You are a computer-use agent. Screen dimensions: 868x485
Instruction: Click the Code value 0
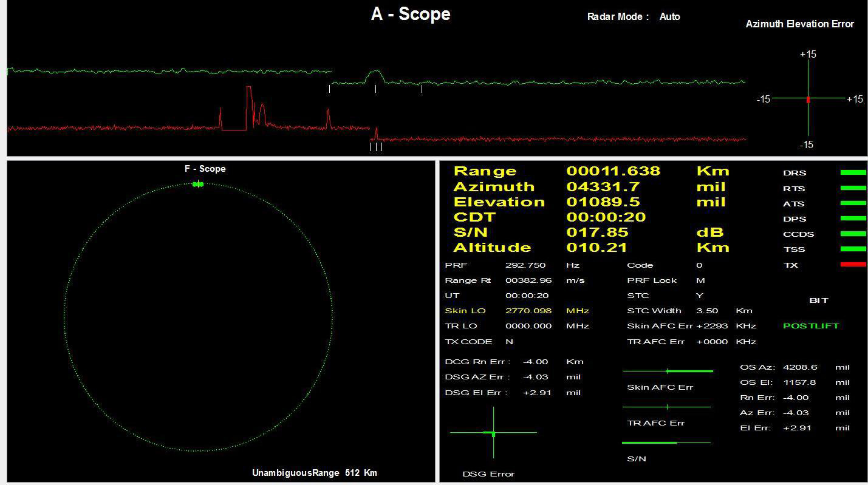tap(699, 265)
